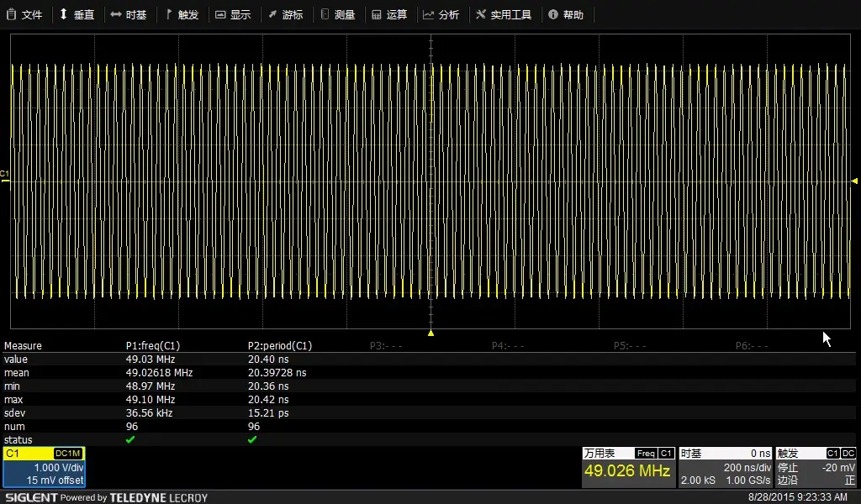Open the trigger source C1 selector
This screenshot has width=861, height=504.
(832, 454)
